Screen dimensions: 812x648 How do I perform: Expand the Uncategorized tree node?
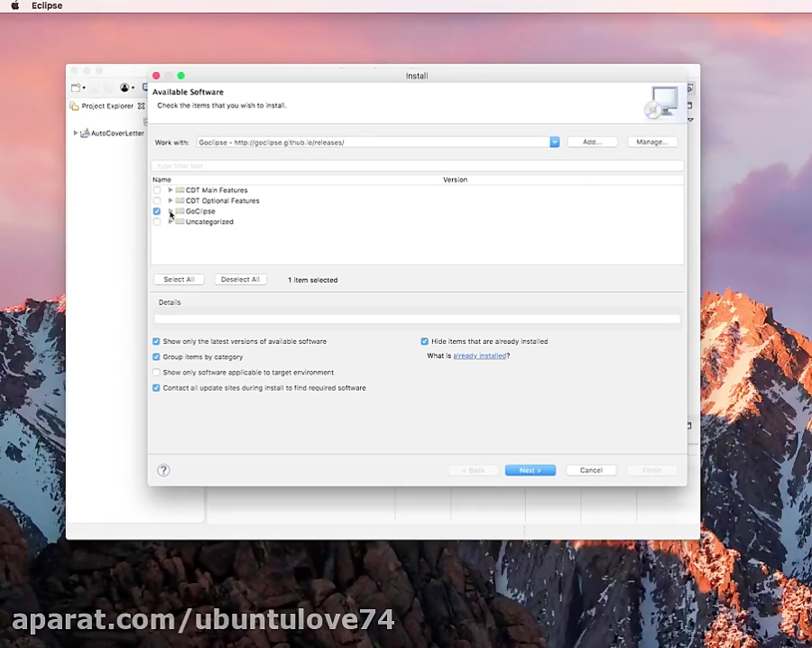pos(170,222)
